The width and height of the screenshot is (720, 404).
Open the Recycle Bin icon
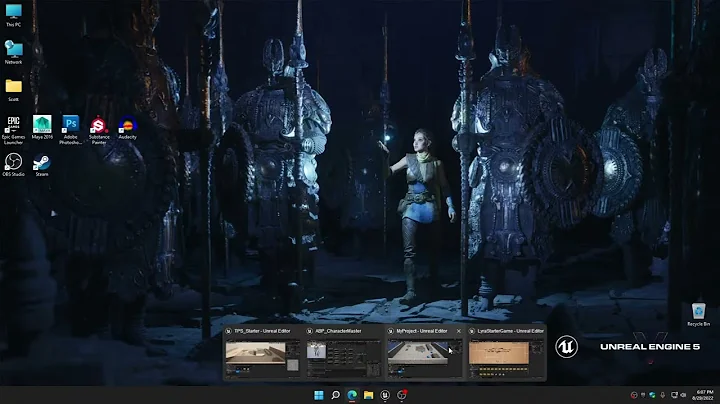click(x=698, y=314)
